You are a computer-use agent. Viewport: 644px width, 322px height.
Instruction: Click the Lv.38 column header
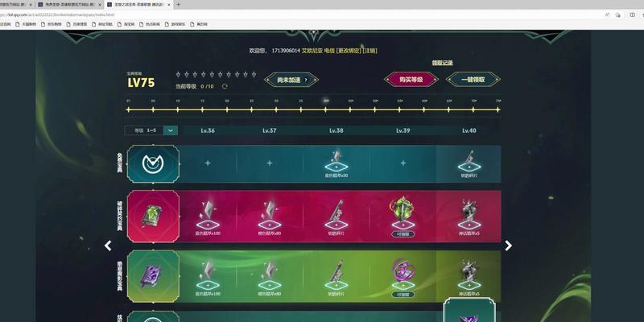(x=336, y=130)
